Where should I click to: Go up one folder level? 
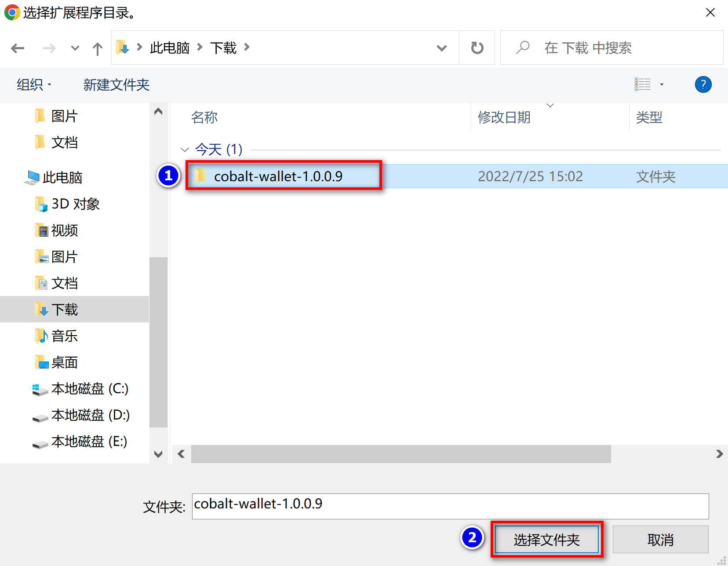[x=98, y=48]
